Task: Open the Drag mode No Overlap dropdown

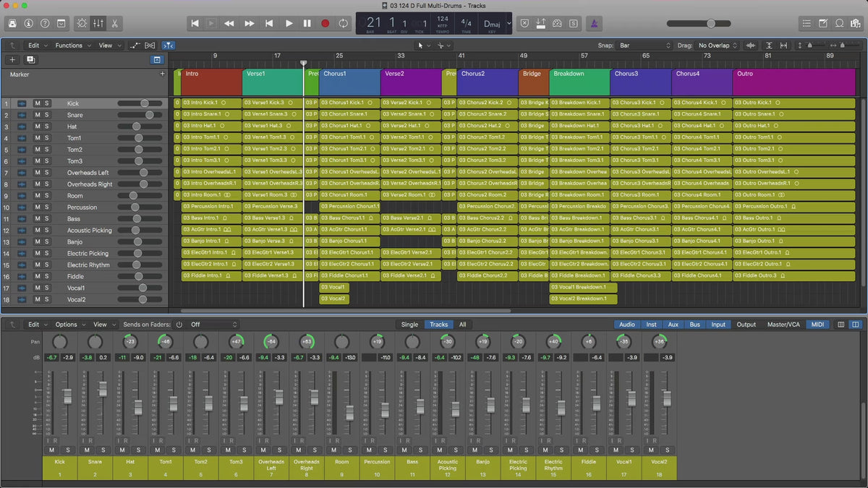Action: (718, 46)
